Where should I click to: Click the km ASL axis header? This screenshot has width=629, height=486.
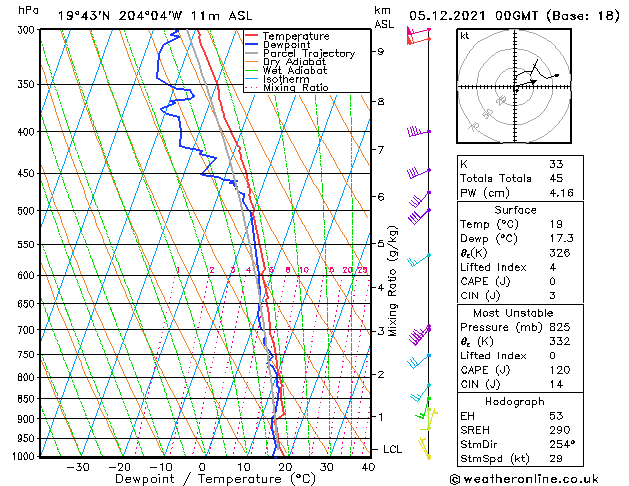tap(384, 17)
